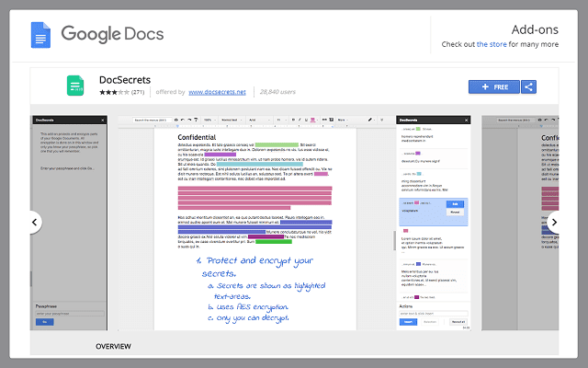
Task: Select the passphrase sidebar screenshot thumbnail
Action: tap(70, 223)
